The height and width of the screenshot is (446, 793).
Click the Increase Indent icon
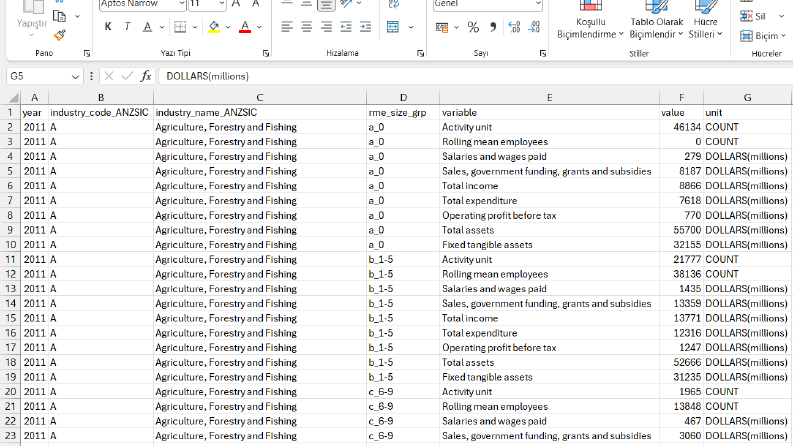pyautogui.click(x=366, y=27)
